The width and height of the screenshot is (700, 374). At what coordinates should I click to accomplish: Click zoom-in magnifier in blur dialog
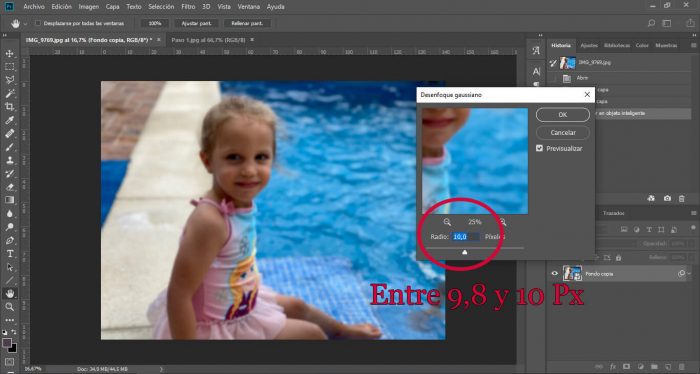point(503,222)
